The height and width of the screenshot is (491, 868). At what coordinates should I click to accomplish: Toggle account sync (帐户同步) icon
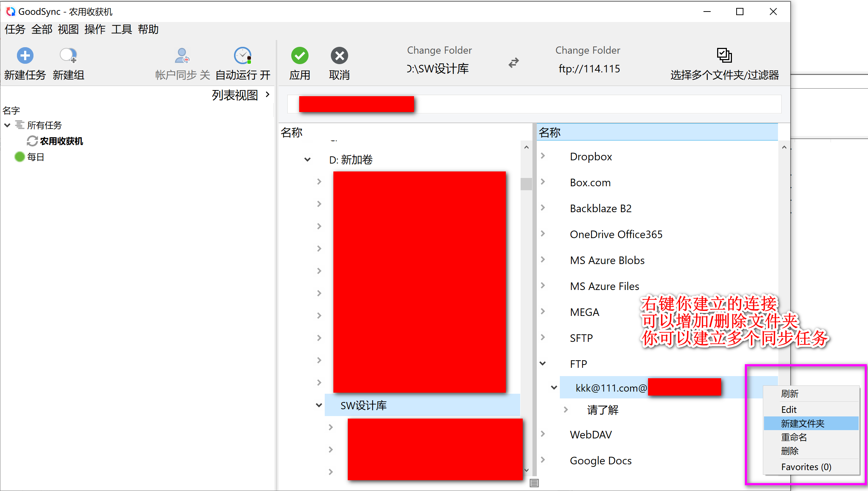[182, 55]
